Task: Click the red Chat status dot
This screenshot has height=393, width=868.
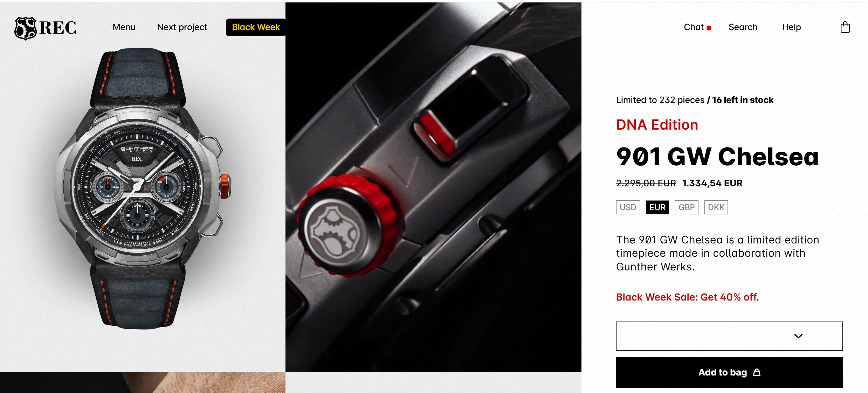Action: pos(709,28)
